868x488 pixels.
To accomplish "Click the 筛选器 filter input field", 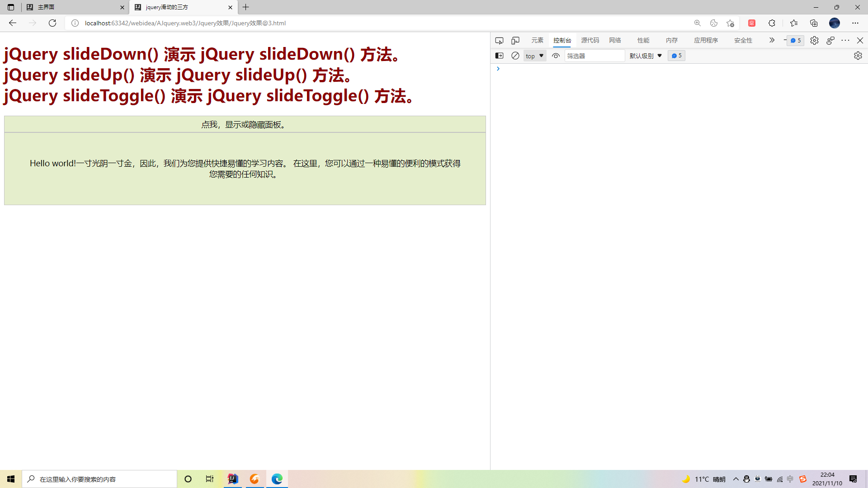I will (594, 56).
